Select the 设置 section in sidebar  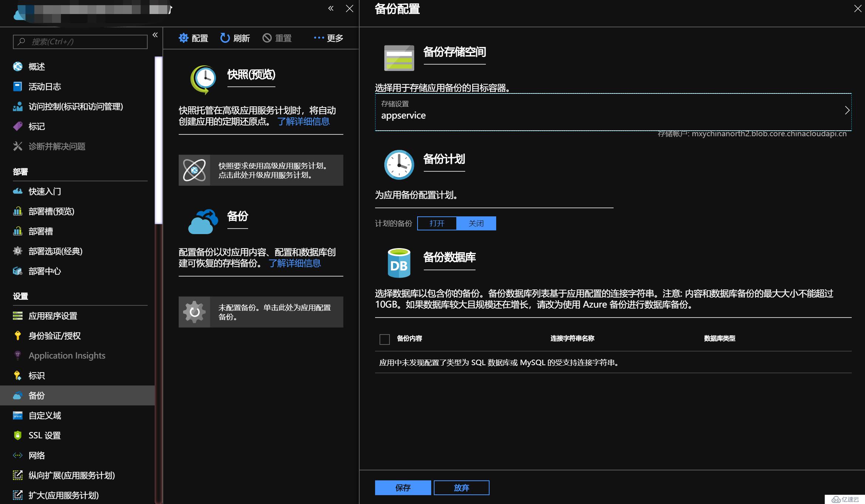tap(20, 295)
